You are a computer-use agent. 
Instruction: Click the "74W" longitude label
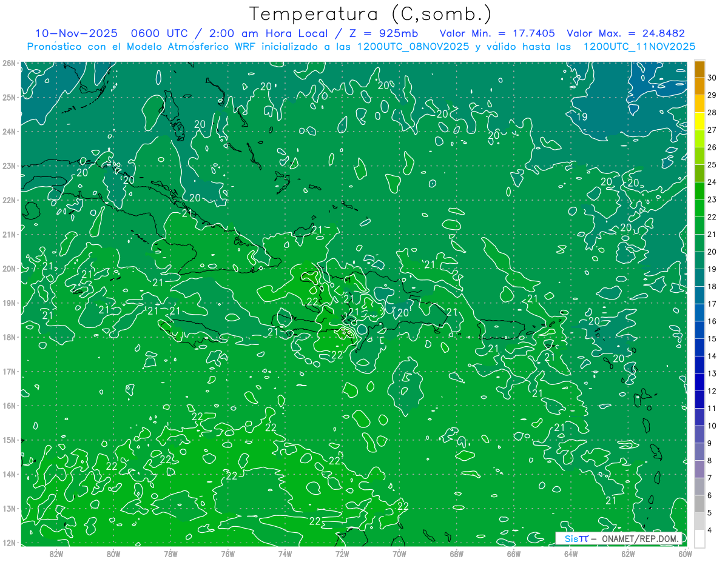(285, 554)
